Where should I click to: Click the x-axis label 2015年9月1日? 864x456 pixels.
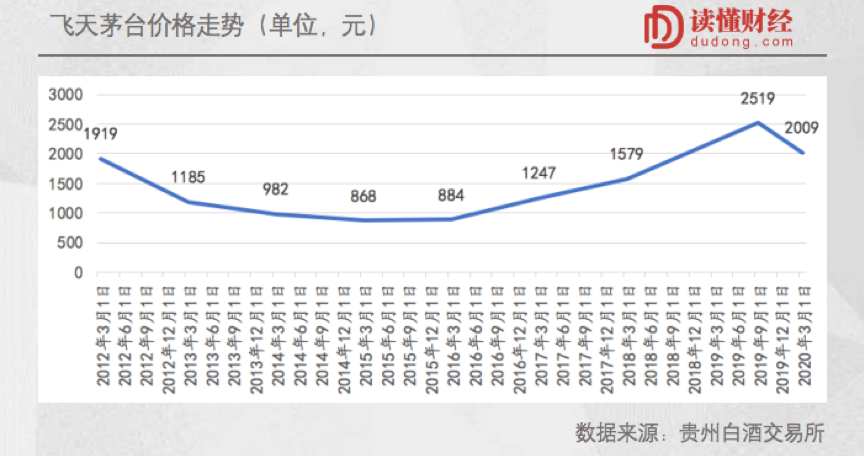click(x=410, y=335)
